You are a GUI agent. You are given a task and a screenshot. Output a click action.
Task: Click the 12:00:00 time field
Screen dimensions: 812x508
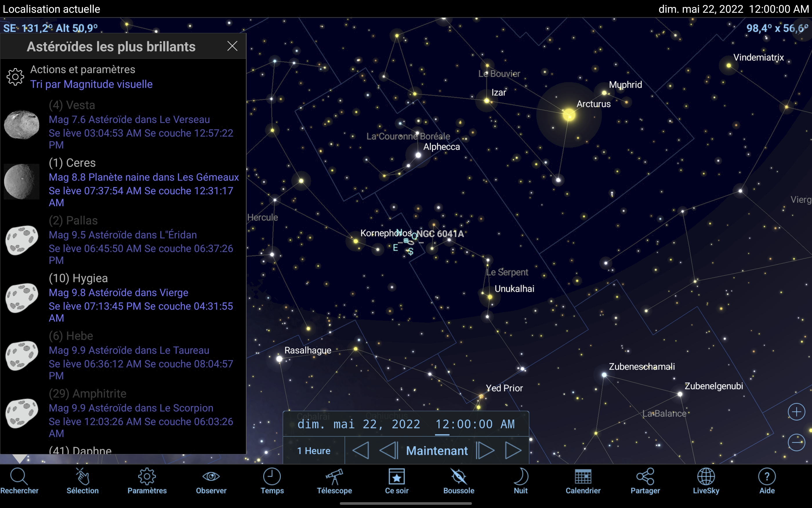point(464,424)
